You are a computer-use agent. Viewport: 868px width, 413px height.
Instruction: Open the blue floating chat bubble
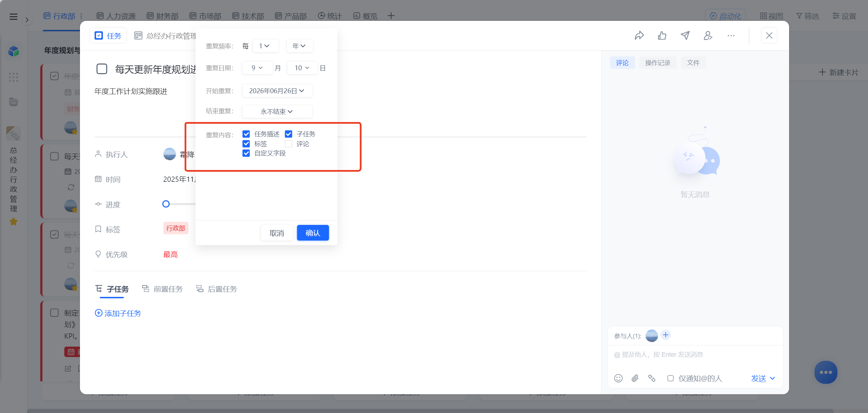point(826,372)
